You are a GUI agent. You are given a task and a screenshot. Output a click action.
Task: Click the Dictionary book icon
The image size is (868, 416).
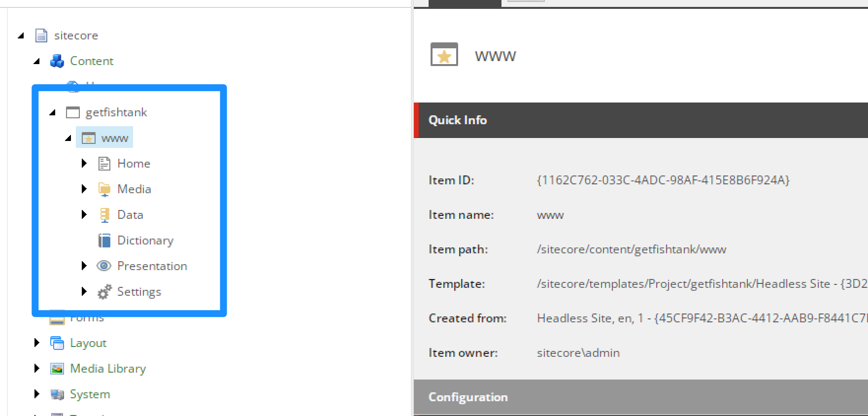tap(104, 240)
